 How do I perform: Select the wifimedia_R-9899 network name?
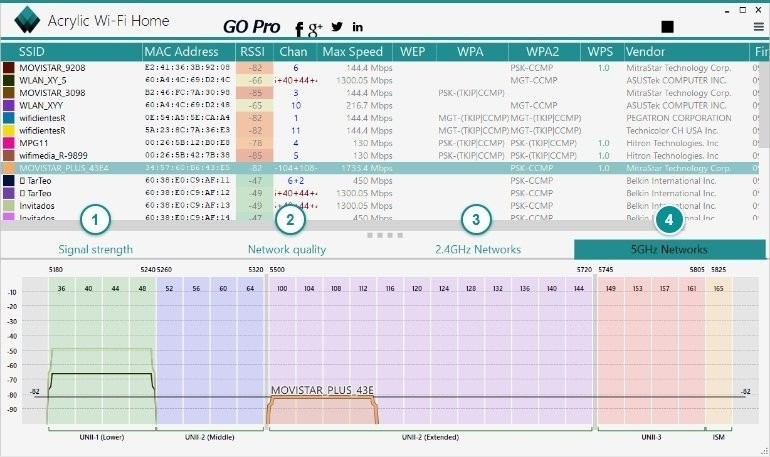[54, 156]
